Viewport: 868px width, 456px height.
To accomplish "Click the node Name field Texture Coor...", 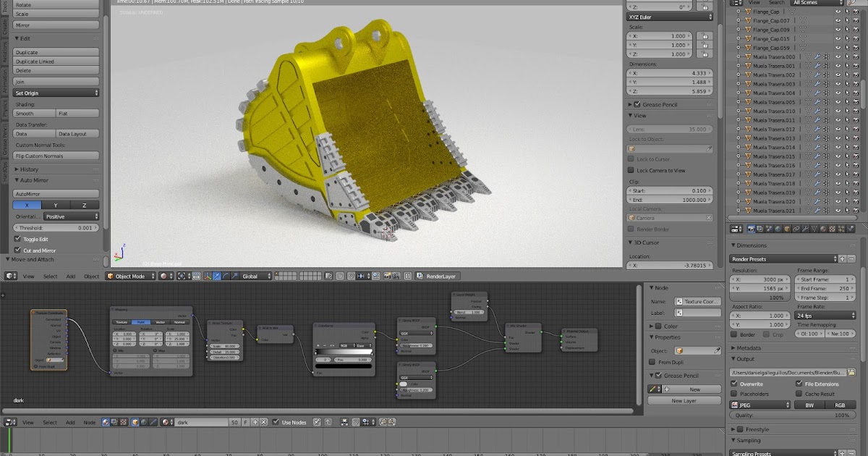I will pos(698,301).
